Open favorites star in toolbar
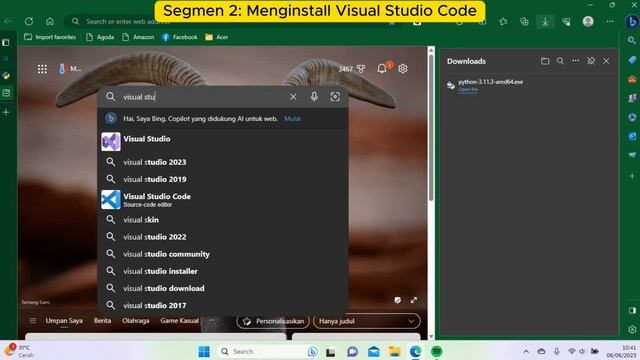Image resolution: width=640 pixels, height=360 pixels. click(503, 22)
